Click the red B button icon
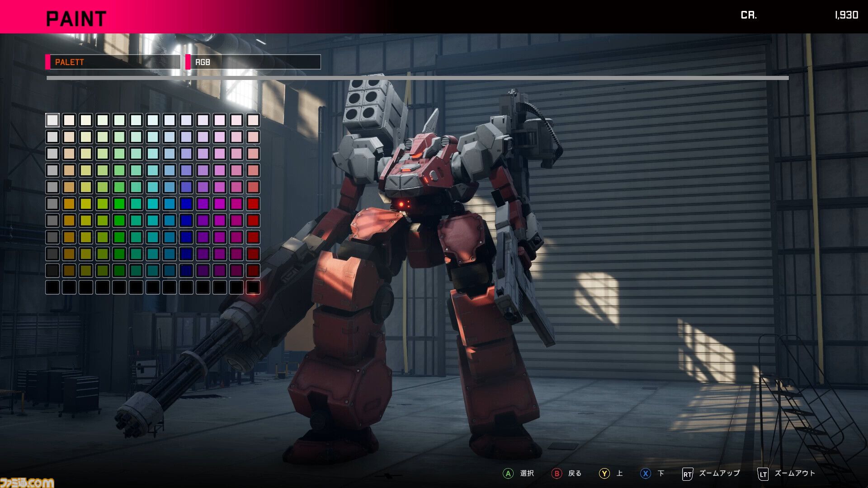868x488 pixels. tap(557, 474)
